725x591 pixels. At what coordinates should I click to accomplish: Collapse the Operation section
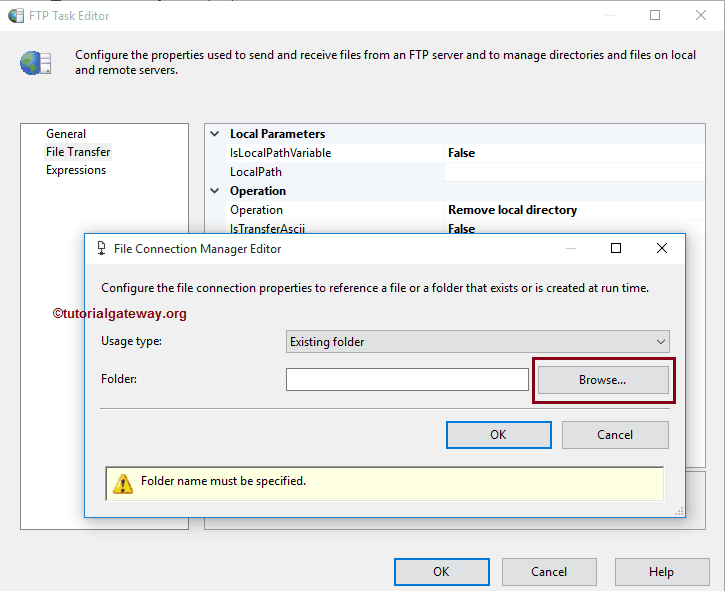215,191
